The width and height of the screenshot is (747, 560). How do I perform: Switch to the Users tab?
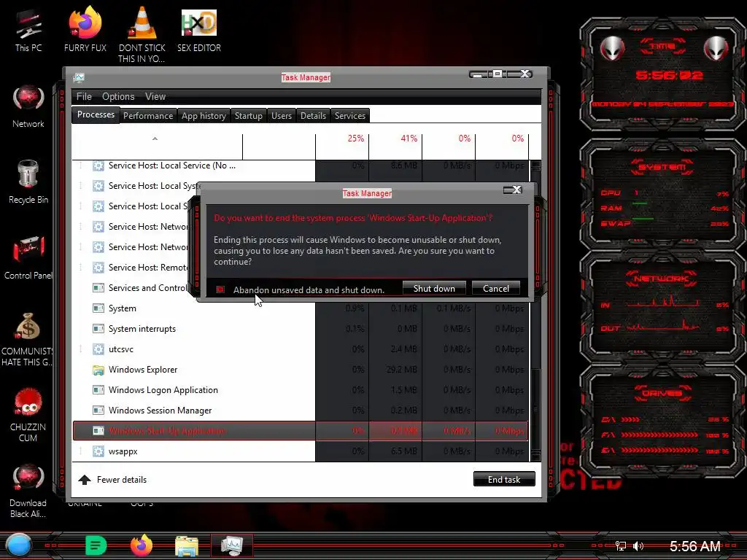tap(282, 116)
